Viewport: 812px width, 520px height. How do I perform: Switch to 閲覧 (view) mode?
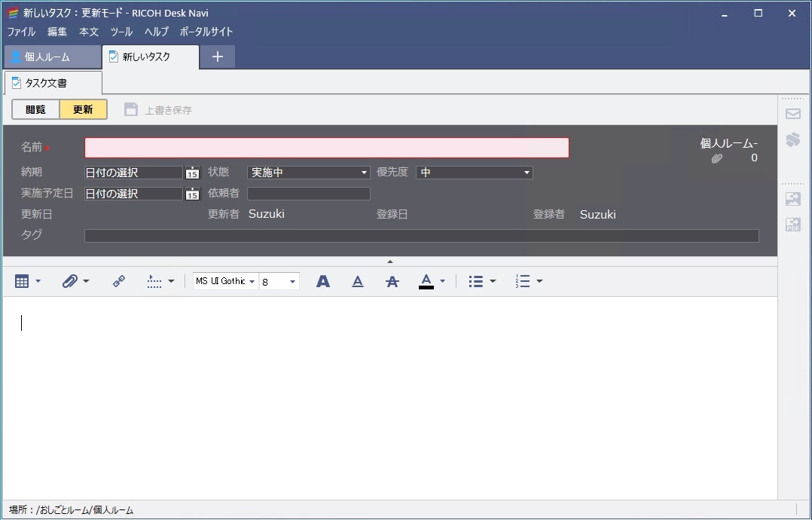point(35,109)
